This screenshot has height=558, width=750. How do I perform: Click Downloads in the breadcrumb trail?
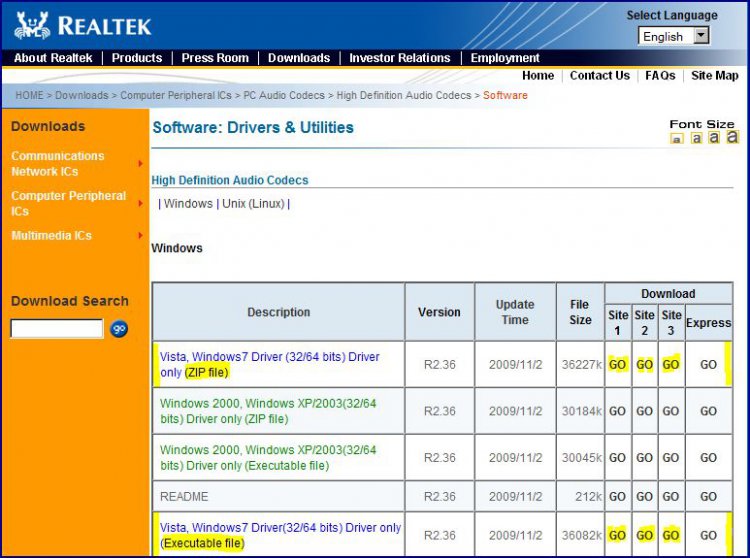(x=82, y=95)
